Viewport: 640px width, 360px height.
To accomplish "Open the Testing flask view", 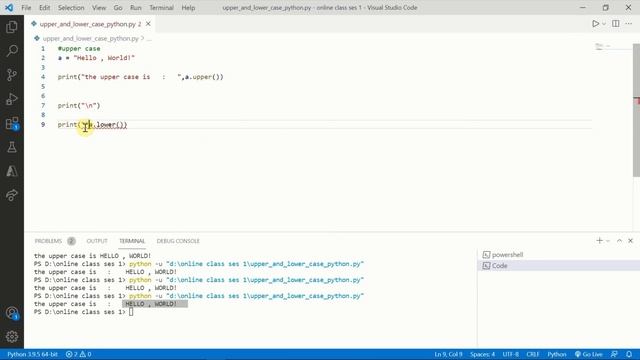I will [12, 147].
